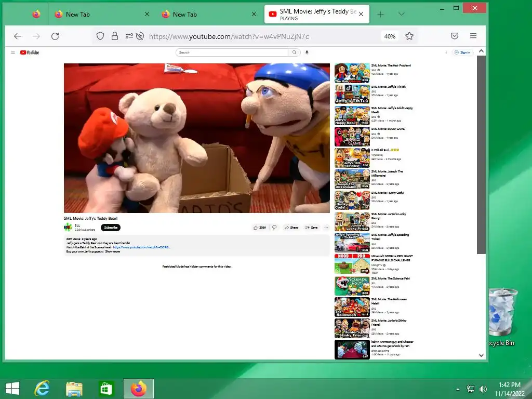Go back to the previous page
This screenshot has height=399, width=532.
click(18, 36)
